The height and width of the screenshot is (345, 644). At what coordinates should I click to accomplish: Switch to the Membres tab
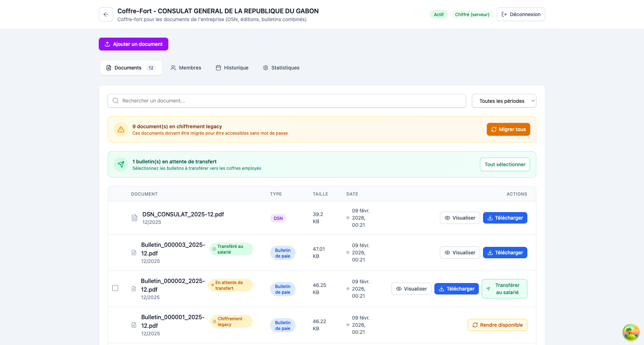click(x=186, y=68)
